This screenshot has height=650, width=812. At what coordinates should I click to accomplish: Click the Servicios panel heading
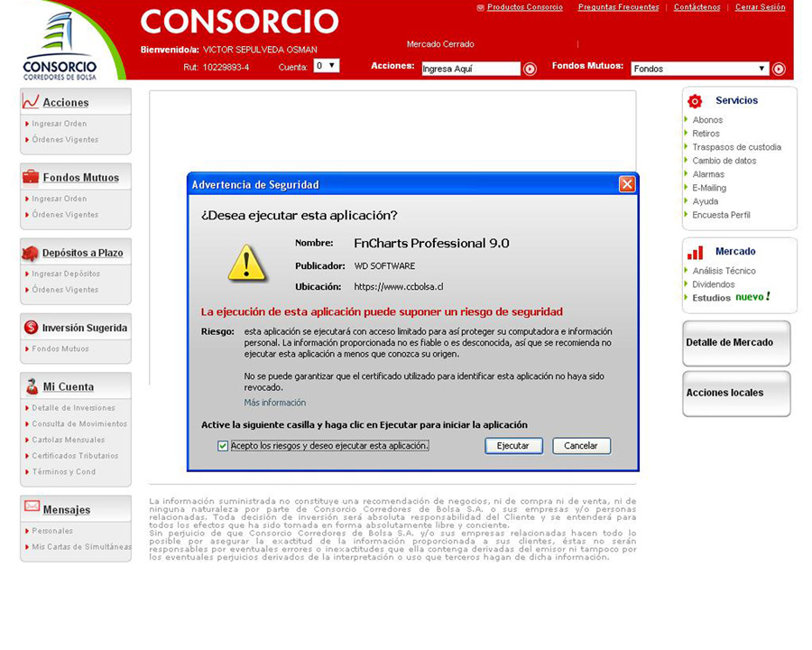coord(736,100)
